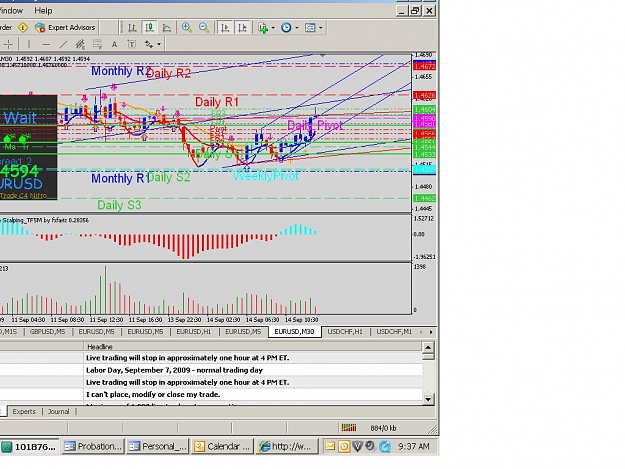Click the news list scroll down arrow
The height and width of the screenshot is (469, 625).
pyautogui.click(x=428, y=399)
